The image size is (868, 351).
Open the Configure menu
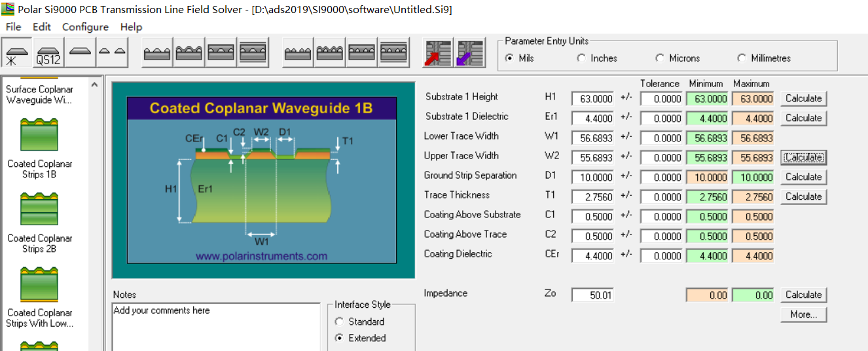click(85, 27)
